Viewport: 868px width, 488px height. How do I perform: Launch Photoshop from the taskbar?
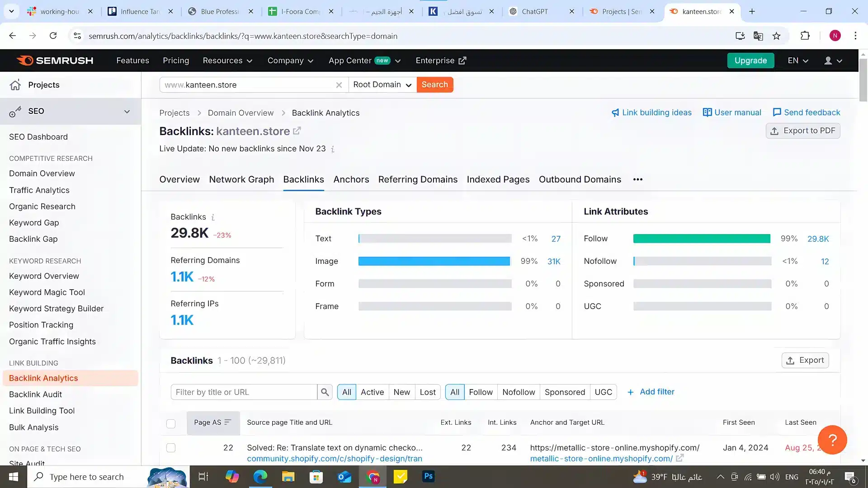pyautogui.click(x=428, y=476)
